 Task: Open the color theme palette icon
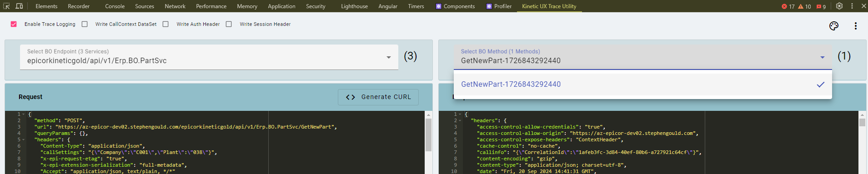tap(833, 26)
